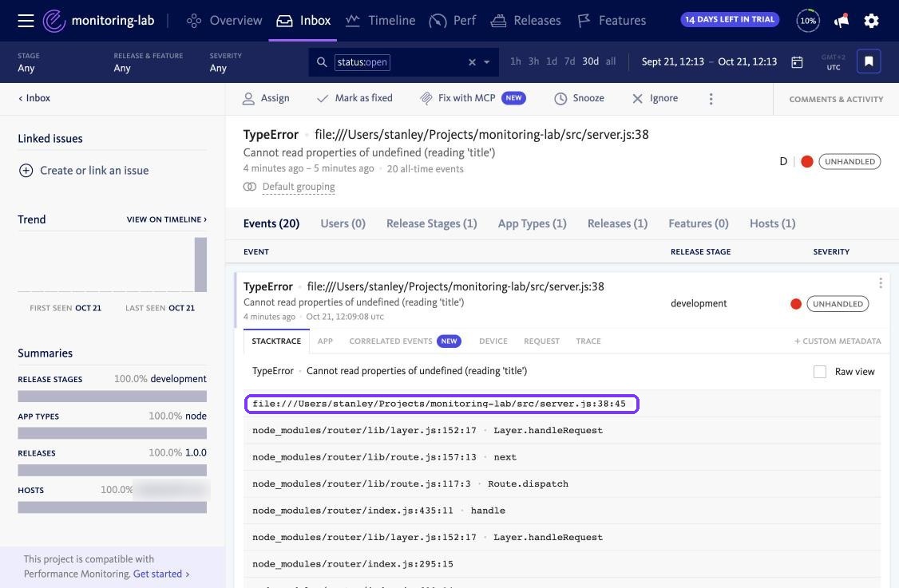Image resolution: width=899 pixels, height=588 pixels.
Task: Click the 10% setup progress circle
Action: click(x=808, y=21)
